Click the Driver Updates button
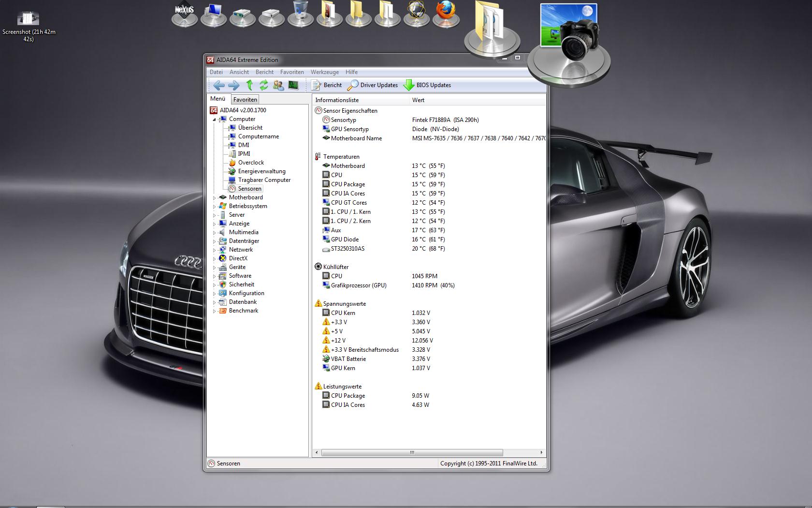Viewport: 812px width, 508px height. tap(373, 85)
